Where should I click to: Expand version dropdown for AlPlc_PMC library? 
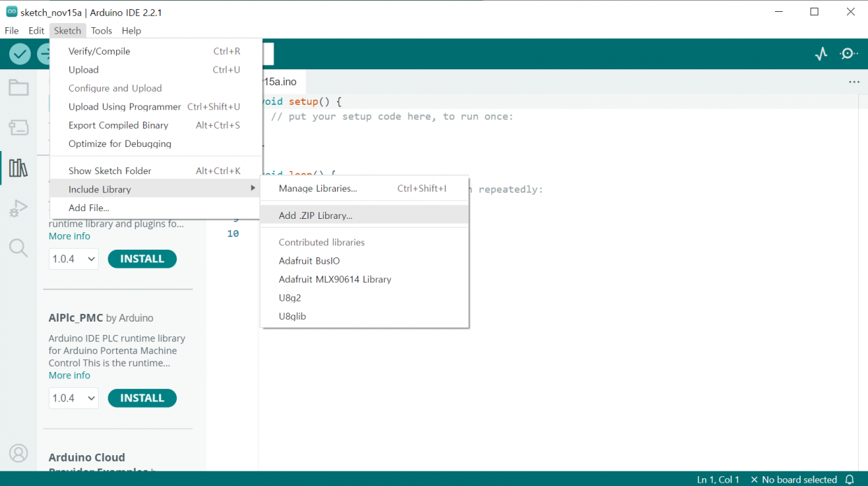(x=73, y=398)
